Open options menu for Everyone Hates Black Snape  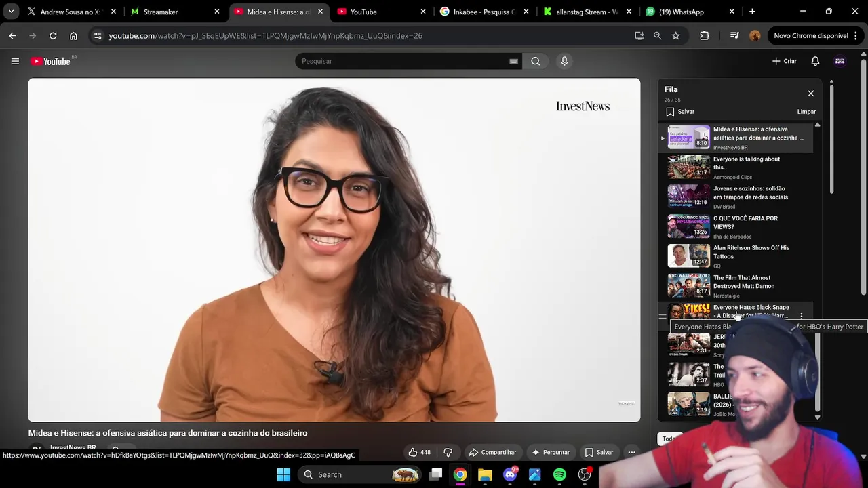point(801,317)
